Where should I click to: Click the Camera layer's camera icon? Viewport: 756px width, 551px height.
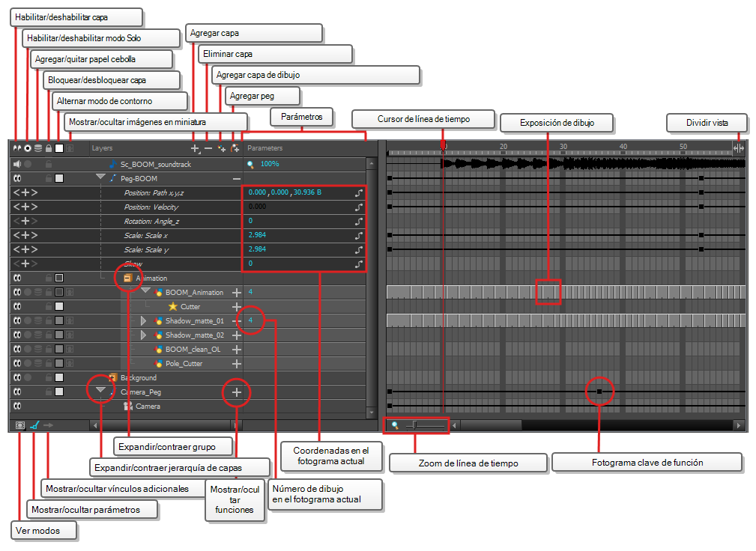point(128,406)
